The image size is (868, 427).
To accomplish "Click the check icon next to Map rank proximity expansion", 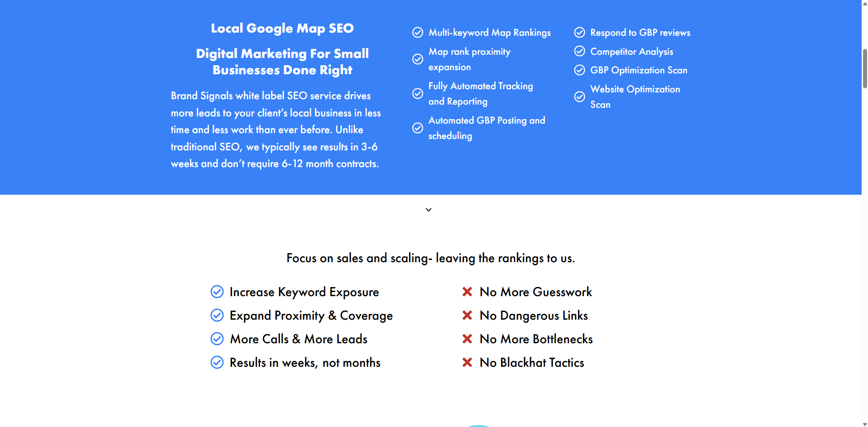I will point(417,59).
